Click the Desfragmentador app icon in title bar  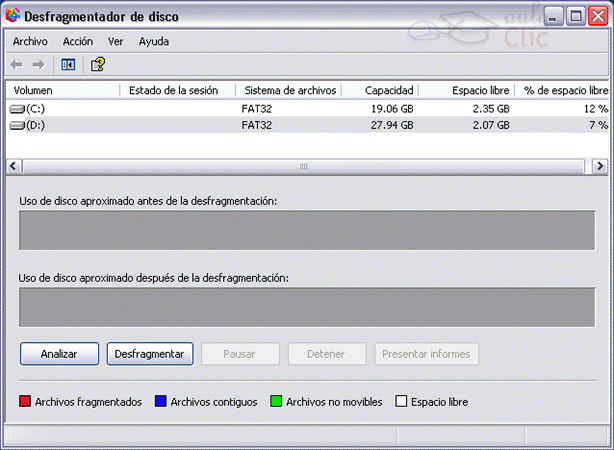[x=13, y=15]
